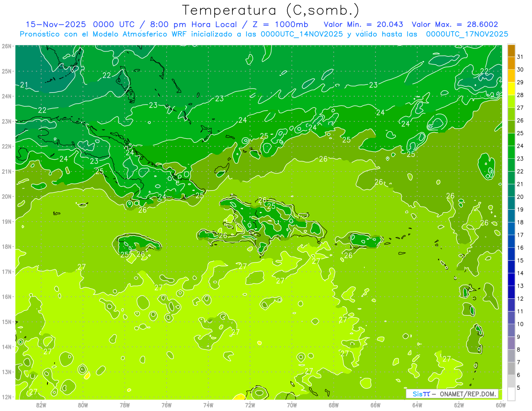Viewport: 532px width, 411px height.
Task: Click the latitude label "13N"
Action: tap(7, 372)
